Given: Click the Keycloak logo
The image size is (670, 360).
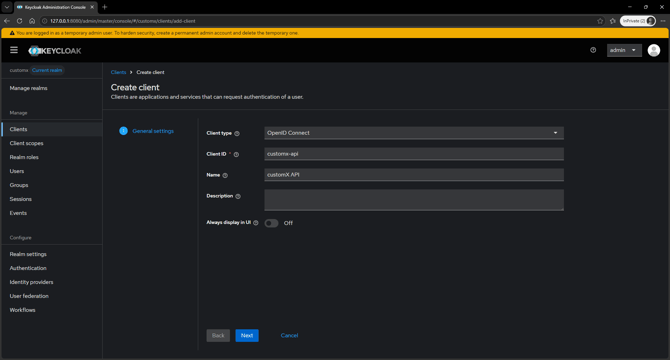Looking at the screenshot, I should [x=55, y=51].
